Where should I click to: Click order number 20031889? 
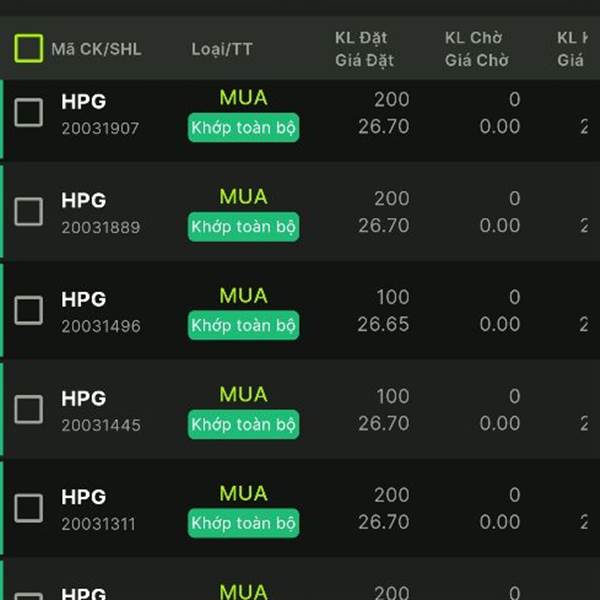coord(100,227)
